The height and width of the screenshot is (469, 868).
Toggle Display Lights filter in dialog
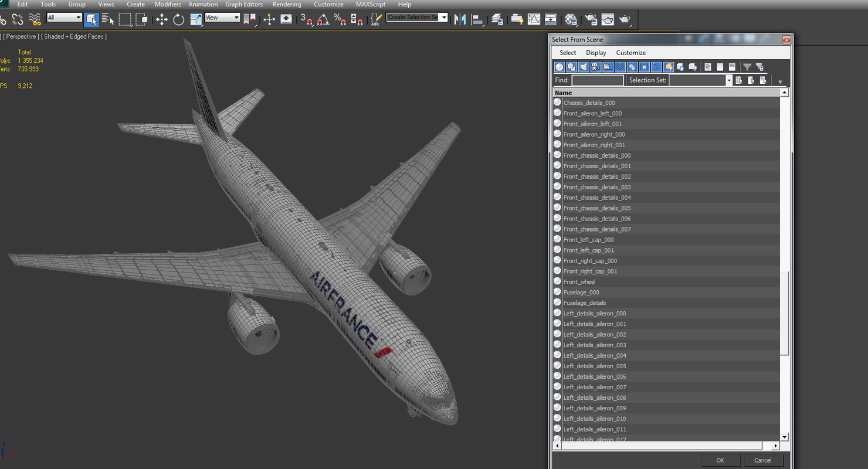[584, 67]
